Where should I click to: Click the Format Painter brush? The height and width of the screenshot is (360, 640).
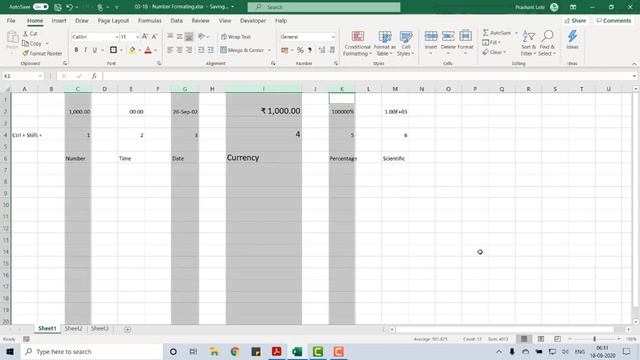coord(25,53)
